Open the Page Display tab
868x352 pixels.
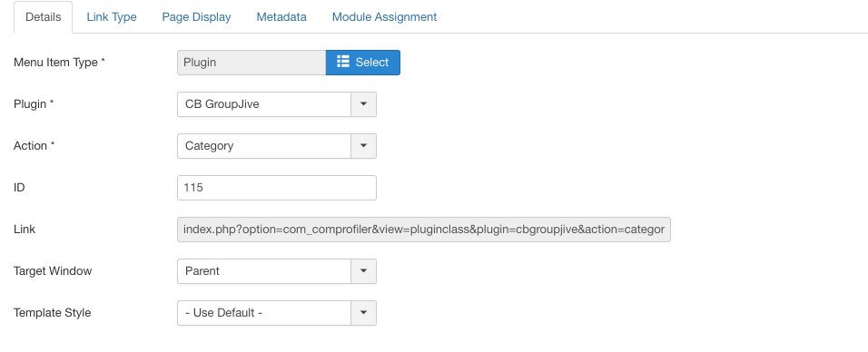coord(196,17)
